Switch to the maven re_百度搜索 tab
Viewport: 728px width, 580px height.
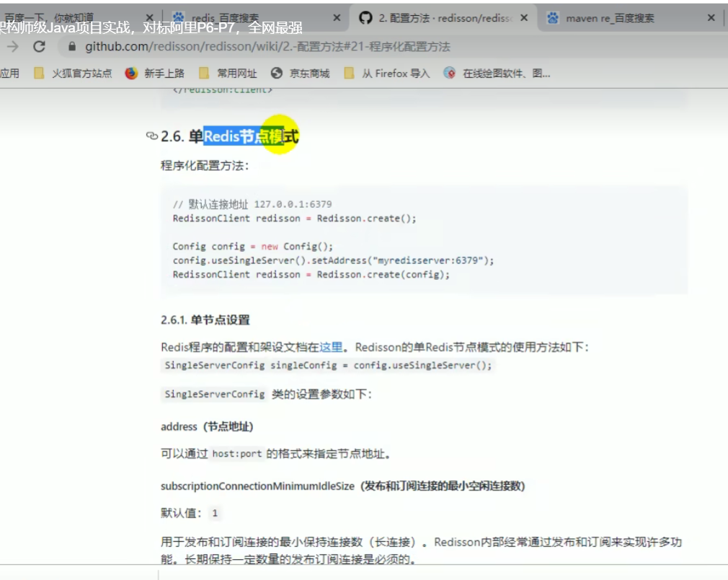[x=631, y=18]
